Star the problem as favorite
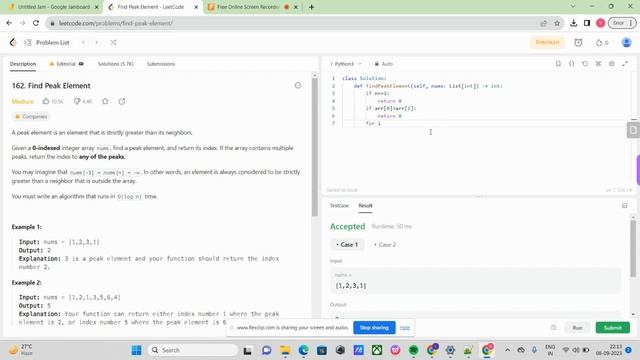Screen dimensions: 640x360 105,101
